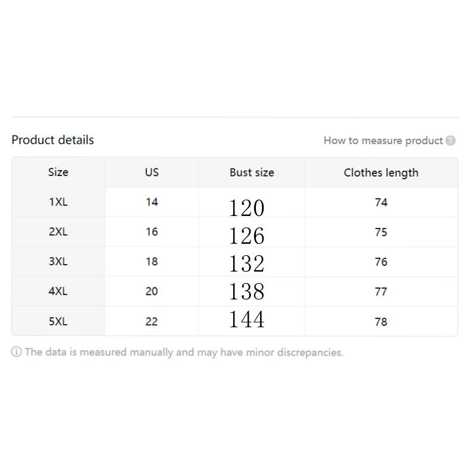
Task: Click the Product details heading
Action: (x=53, y=140)
